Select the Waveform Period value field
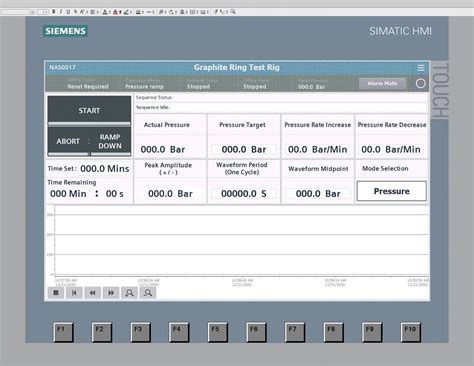Image resolution: width=474 pixels, height=366 pixels. (x=244, y=194)
